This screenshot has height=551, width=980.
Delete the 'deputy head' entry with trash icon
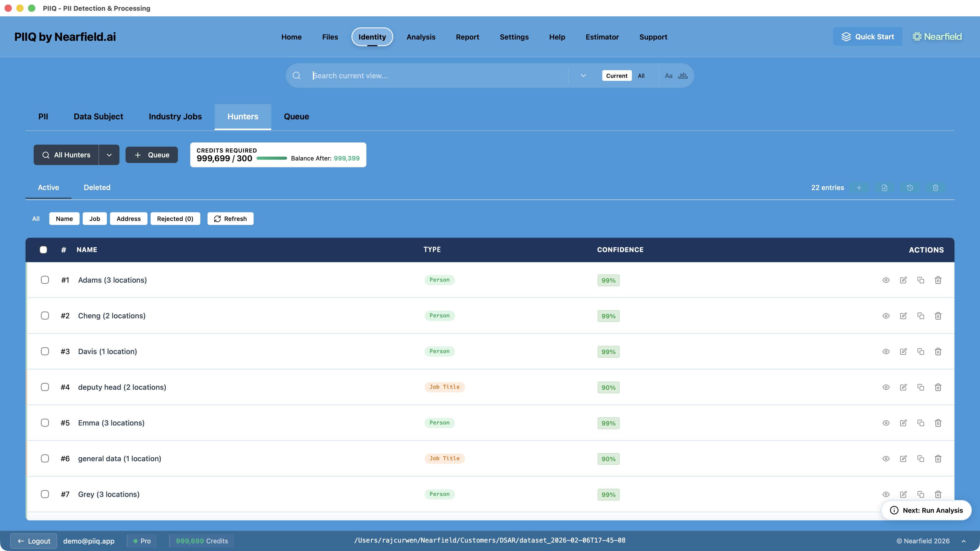click(938, 387)
